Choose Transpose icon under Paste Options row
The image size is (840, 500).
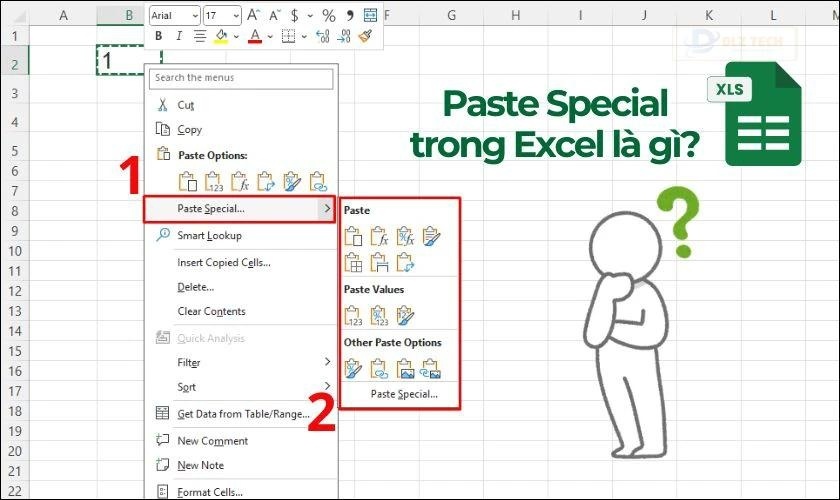266,182
